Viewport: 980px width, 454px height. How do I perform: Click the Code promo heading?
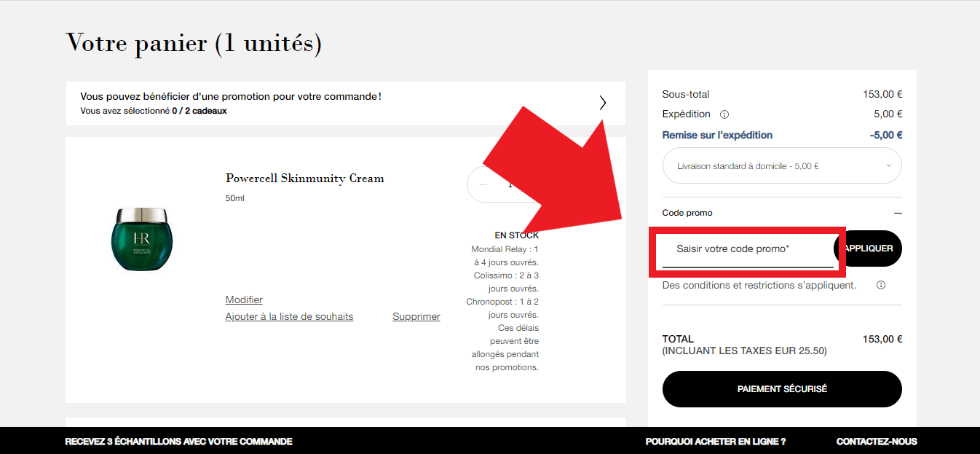click(687, 213)
